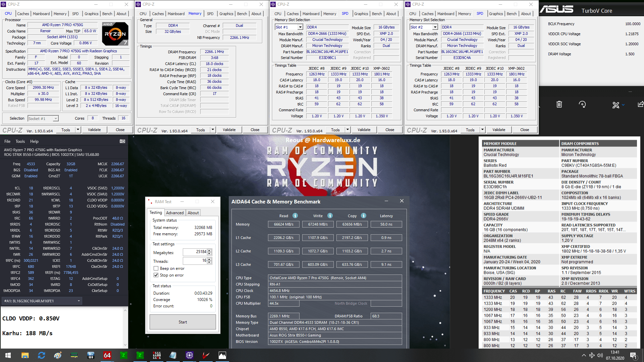Open the paint palette taskbar icon

58,355
